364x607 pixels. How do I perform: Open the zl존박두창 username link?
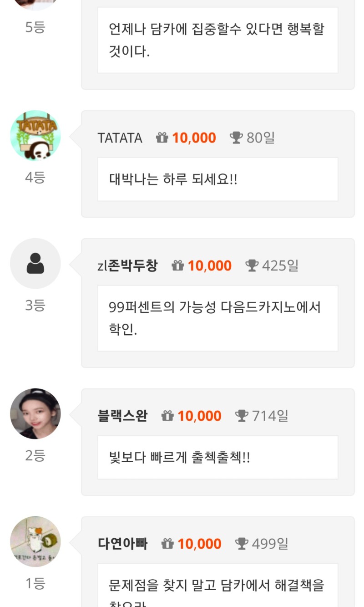(x=127, y=265)
